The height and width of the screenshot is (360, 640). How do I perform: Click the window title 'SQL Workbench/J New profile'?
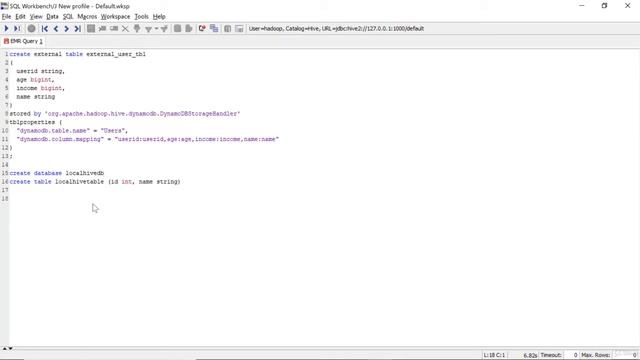coord(69,6)
